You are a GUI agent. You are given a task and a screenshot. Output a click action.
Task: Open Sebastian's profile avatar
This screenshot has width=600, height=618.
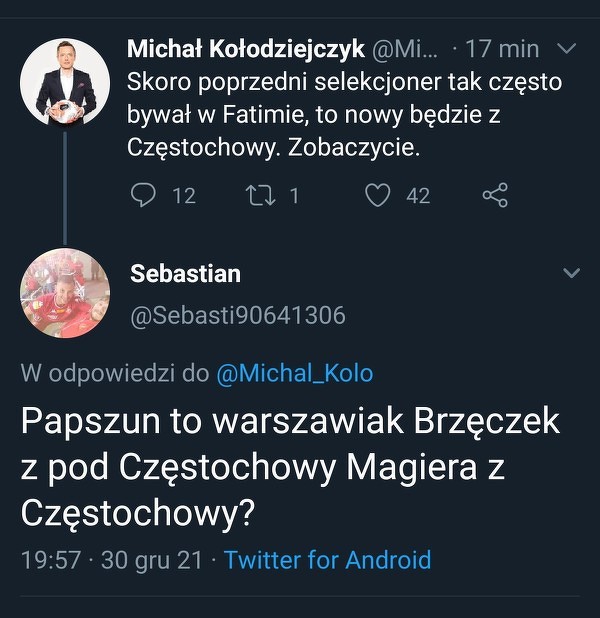[x=65, y=293]
